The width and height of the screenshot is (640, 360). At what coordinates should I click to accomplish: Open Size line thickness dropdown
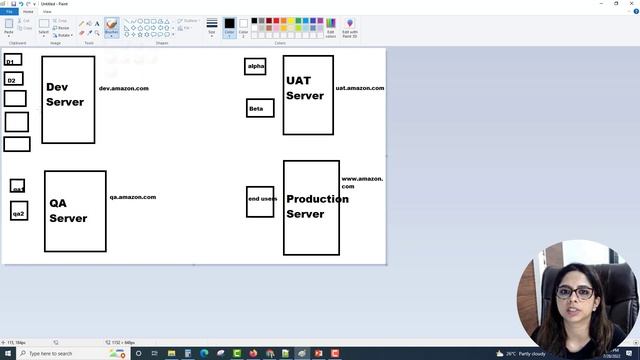(212, 28)
